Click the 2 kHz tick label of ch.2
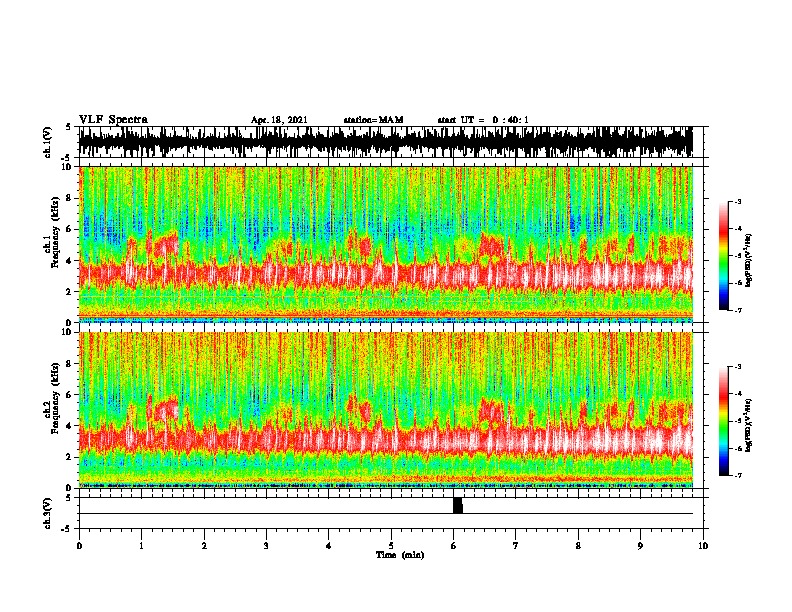 tap(69, 457)
